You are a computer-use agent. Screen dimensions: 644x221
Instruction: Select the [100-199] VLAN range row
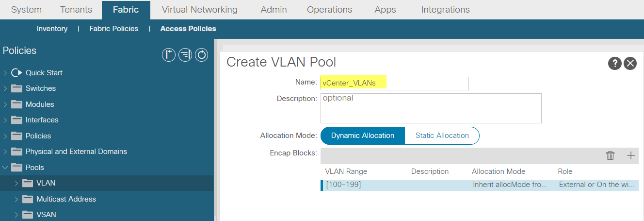pos(480,185)
